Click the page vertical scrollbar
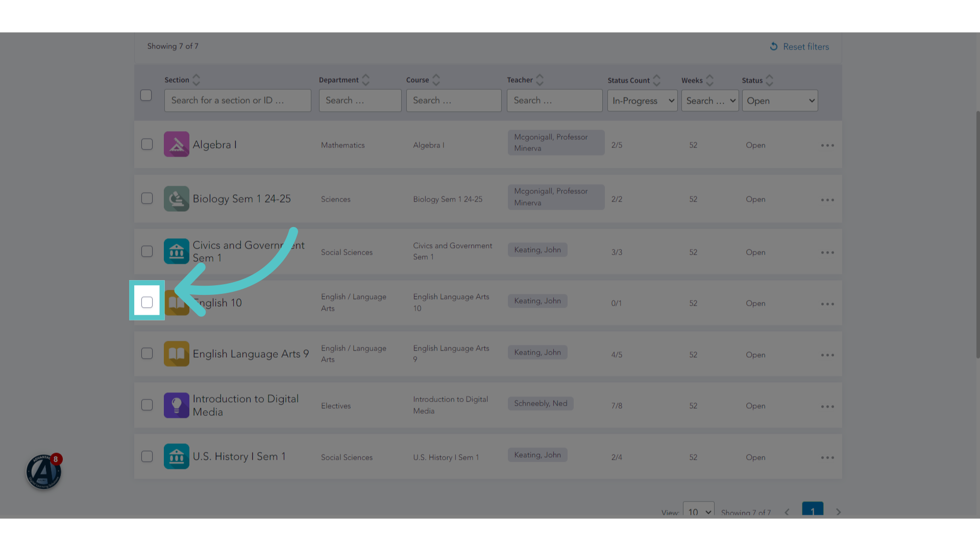Viewport: 980px width, 551px height. click(x=977, y=235)
